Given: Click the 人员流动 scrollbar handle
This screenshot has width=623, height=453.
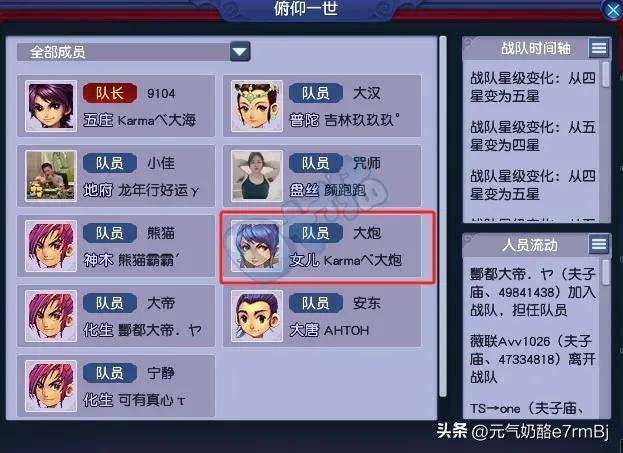Looking at the screenshot, I should click(x=606, y=272).
